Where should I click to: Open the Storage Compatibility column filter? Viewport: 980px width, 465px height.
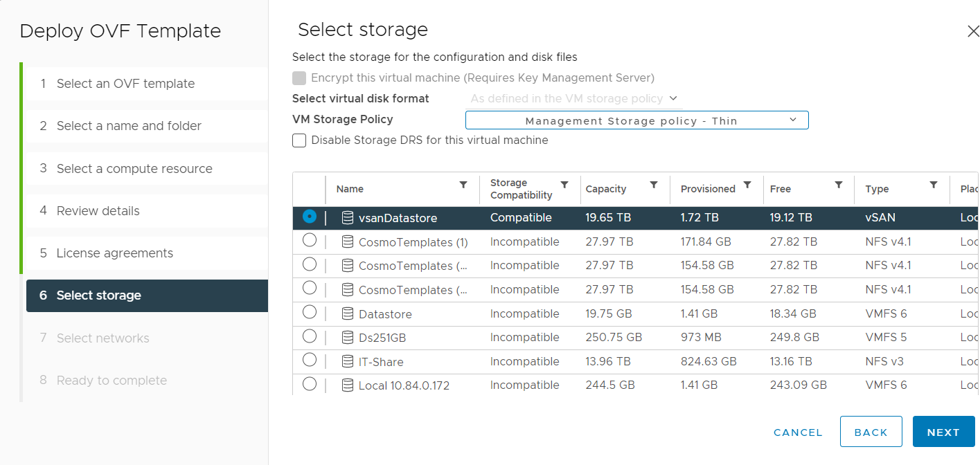(x=564, y=185)
